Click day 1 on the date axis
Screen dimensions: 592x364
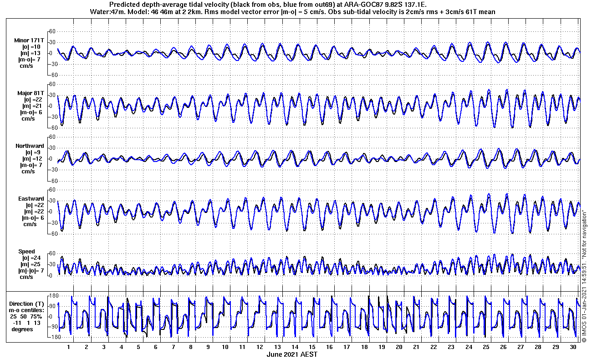tap(69, 347)
